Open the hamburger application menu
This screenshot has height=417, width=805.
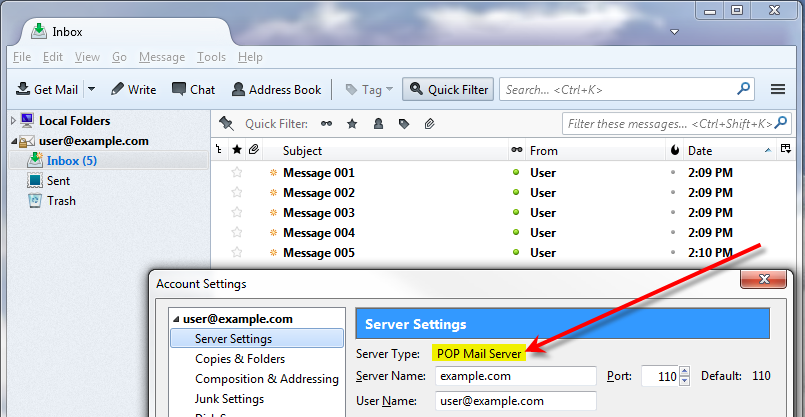tap(778, 89)
